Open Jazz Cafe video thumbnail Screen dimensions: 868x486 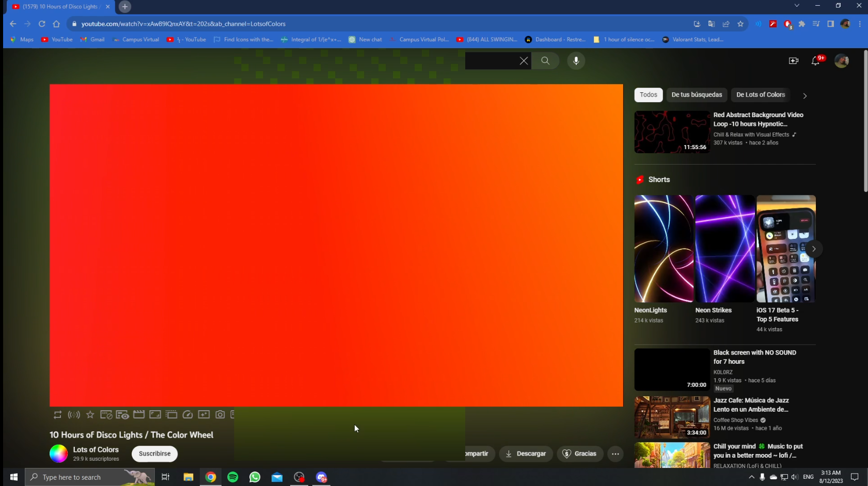point(672,417)
